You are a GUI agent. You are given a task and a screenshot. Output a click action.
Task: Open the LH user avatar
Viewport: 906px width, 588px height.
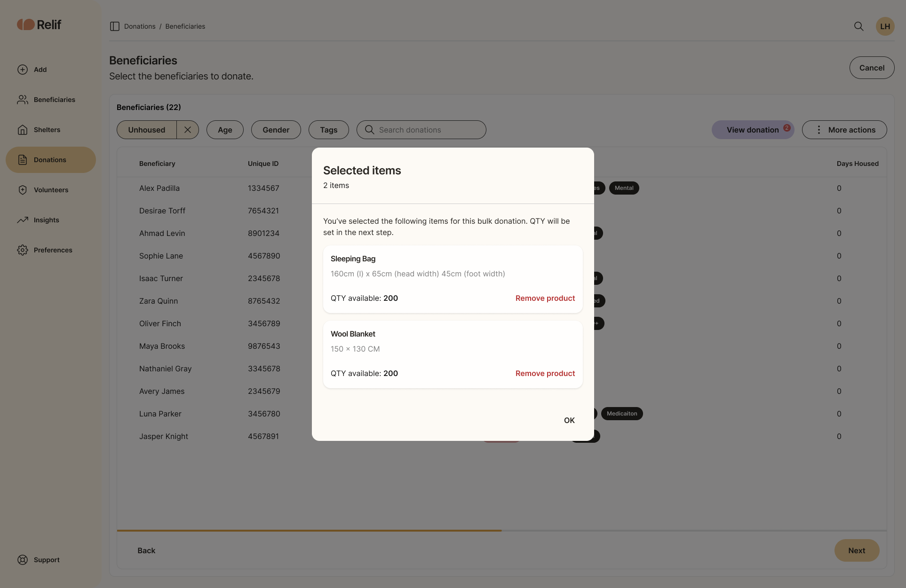coord(885,26)
